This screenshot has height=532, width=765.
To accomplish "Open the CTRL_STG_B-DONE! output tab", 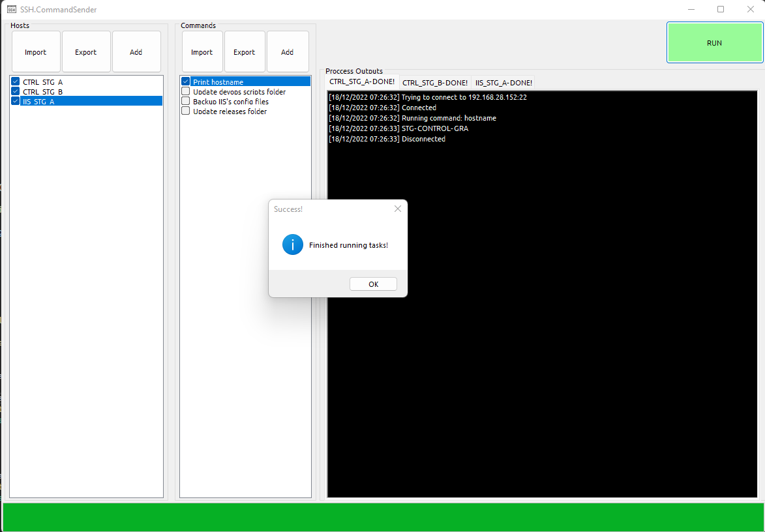I will [x=435, y=82].
